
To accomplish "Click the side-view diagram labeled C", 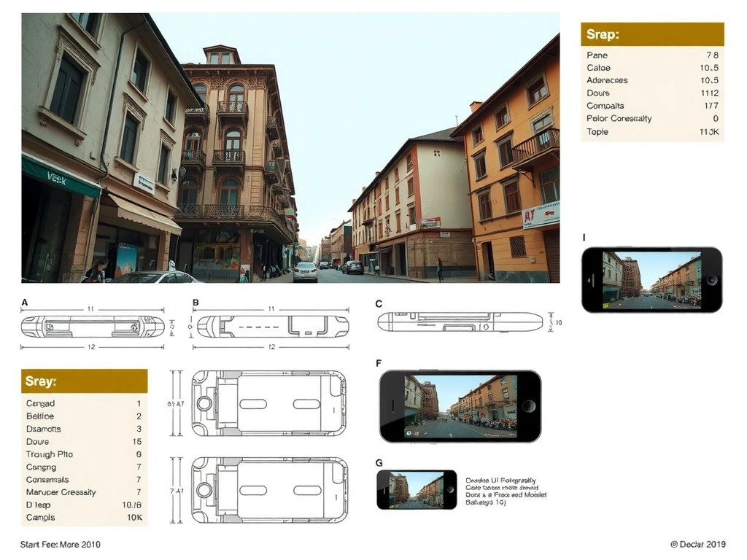I will pyautogui.click(x=460, y=322).
